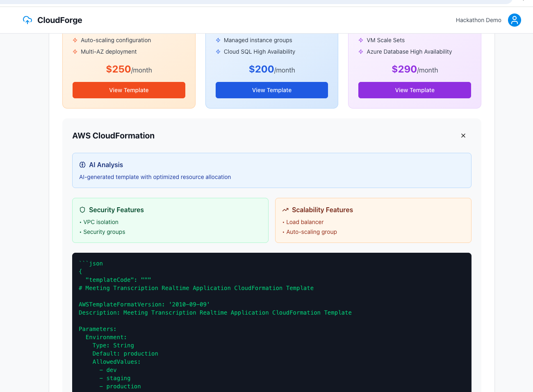Click the CloudForge brand name
The height and width of the screenshot is (392, 533).
[60, 20]
